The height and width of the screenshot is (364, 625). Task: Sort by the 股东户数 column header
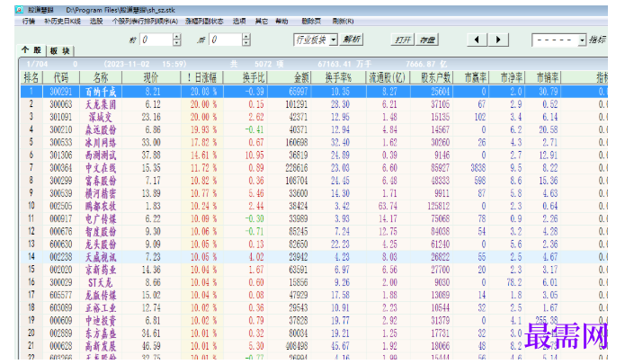[x=432, y=77]
